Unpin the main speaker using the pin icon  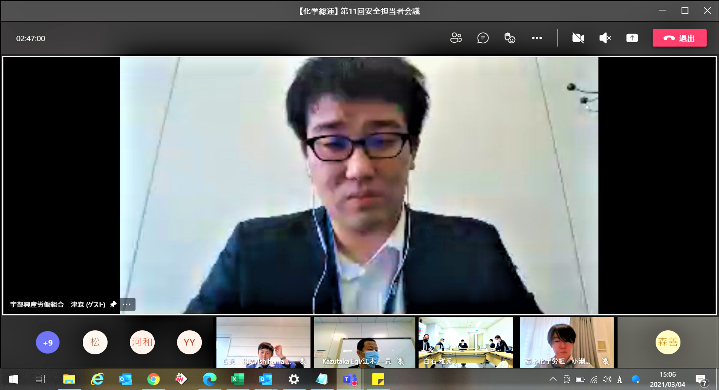[x=113, y=304]
